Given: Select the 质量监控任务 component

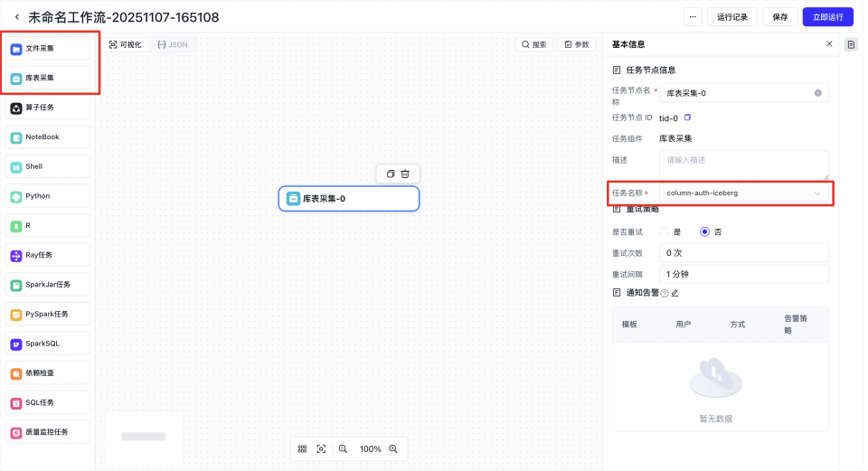Looking at the screenshot, I should coord(48,432).
